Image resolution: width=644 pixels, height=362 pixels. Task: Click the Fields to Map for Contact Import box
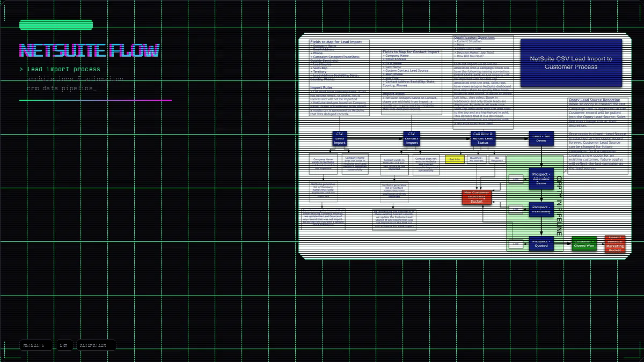[412, 82]
